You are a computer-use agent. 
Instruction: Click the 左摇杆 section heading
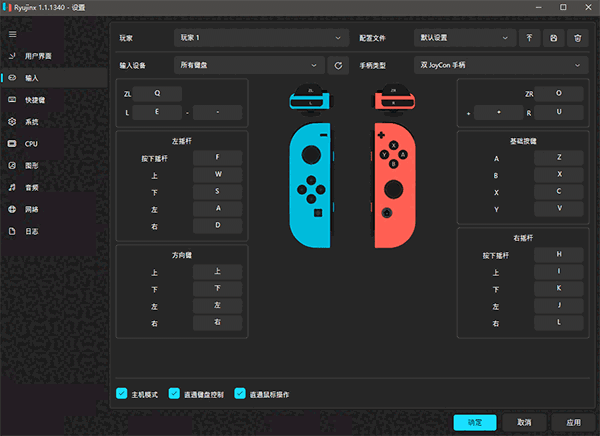pyautogui.click(x=182, y=141)
